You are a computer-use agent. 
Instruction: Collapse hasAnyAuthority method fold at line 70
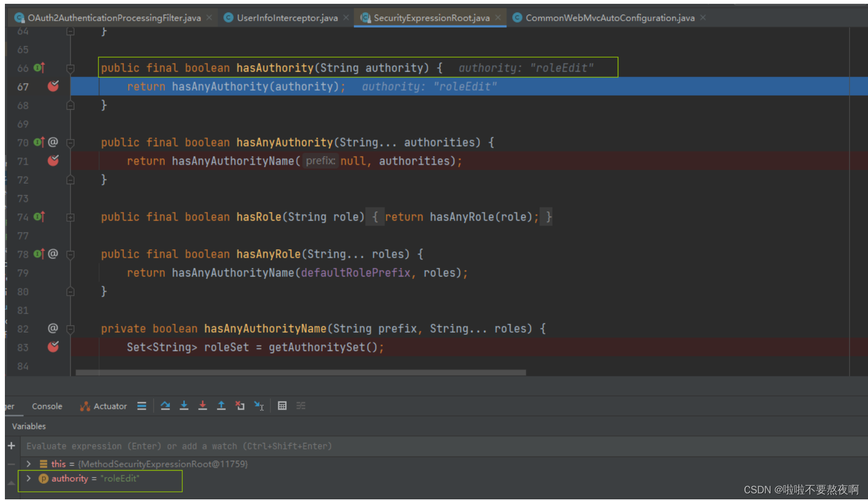point(70,143)
